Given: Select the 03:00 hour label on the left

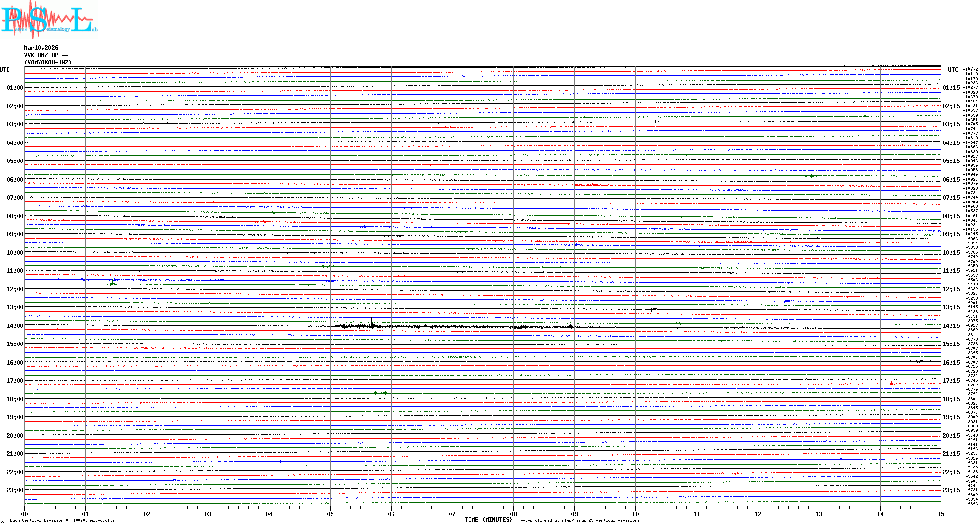Looking at the screenshot, I should (x=15, y=124).
